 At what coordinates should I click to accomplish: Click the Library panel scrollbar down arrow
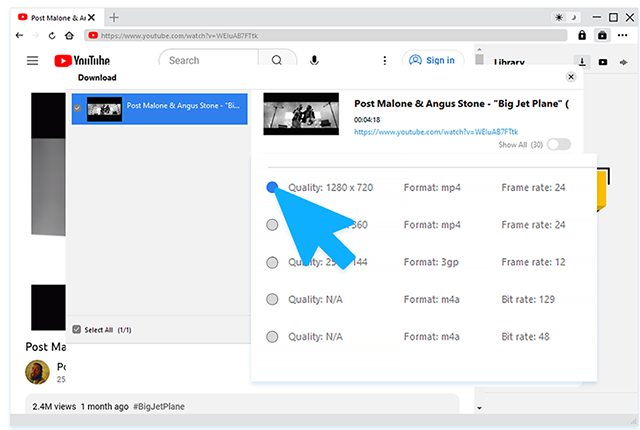coord(479,408)
